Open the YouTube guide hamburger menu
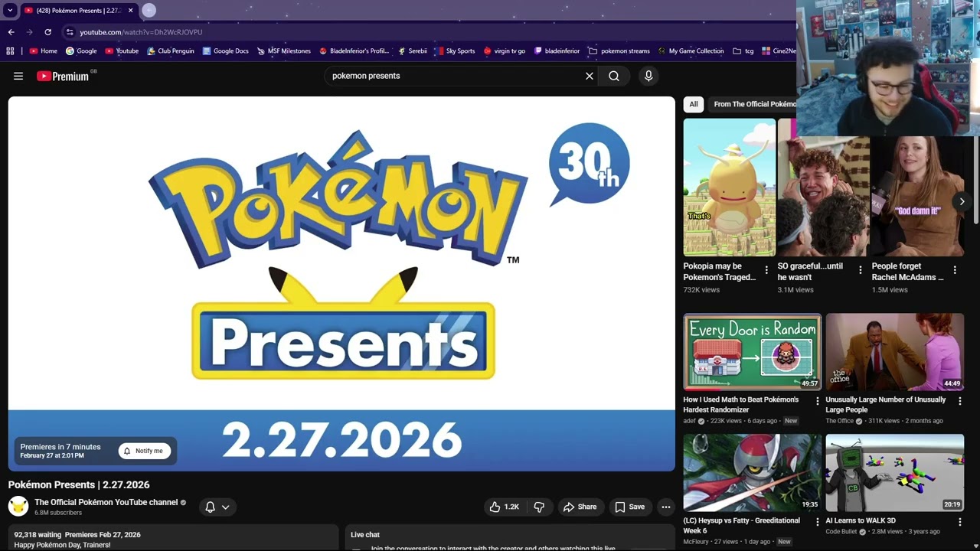The image size is (980, 551). [18, 76]
